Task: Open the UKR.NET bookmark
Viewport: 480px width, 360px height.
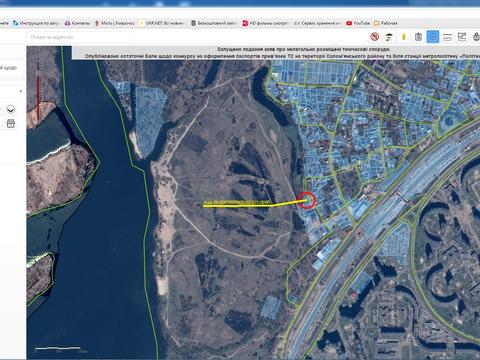Action: [x=162, y=23]
